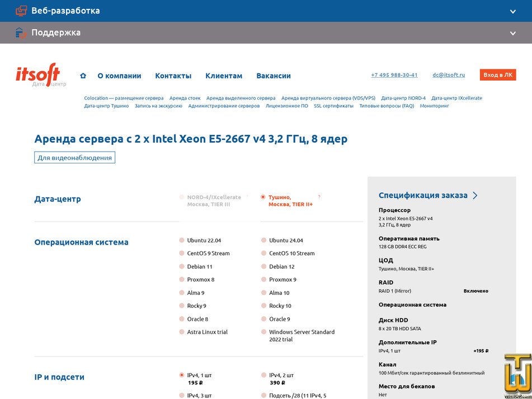Open Лицензионное ПО link
532x399 pixels.
(x=287, y=106)
